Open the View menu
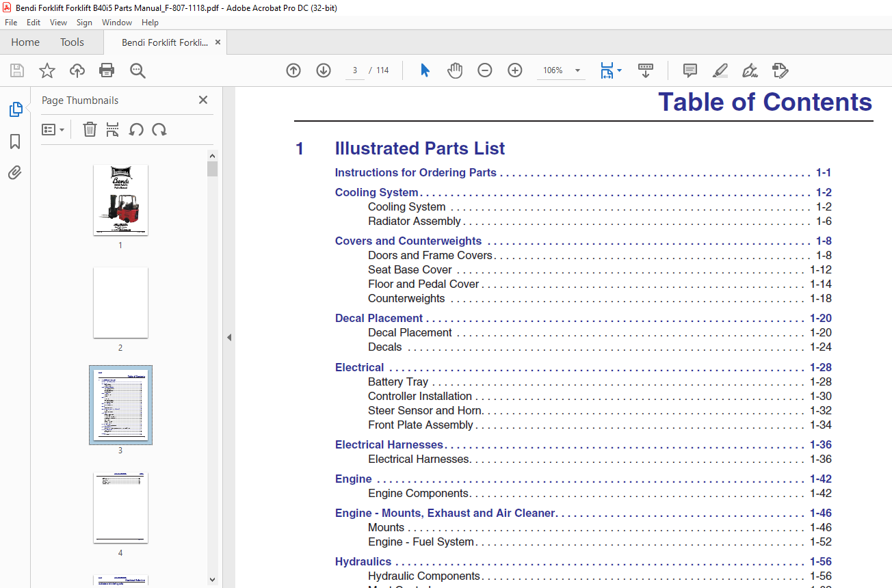The width and height of the screenshot is (892, 588). 59,23
